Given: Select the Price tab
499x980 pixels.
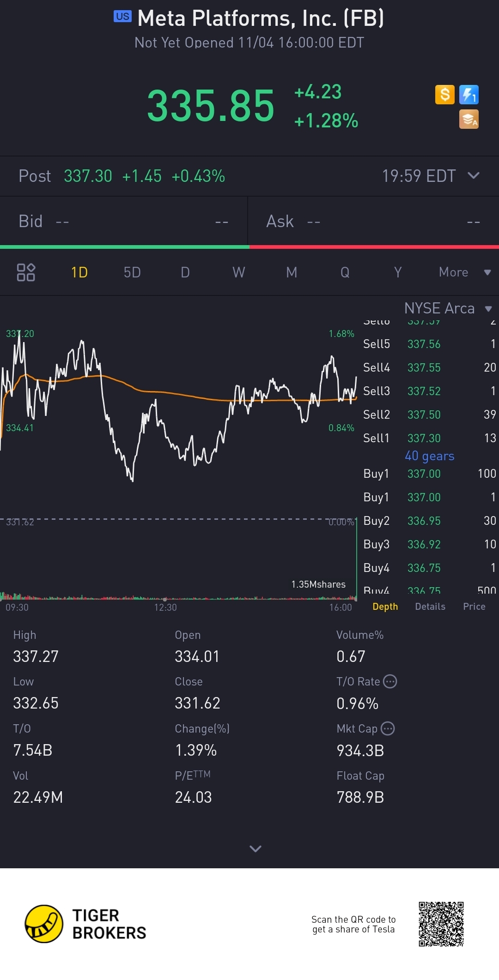Looking at the screenshot, I should pos(474,607).
